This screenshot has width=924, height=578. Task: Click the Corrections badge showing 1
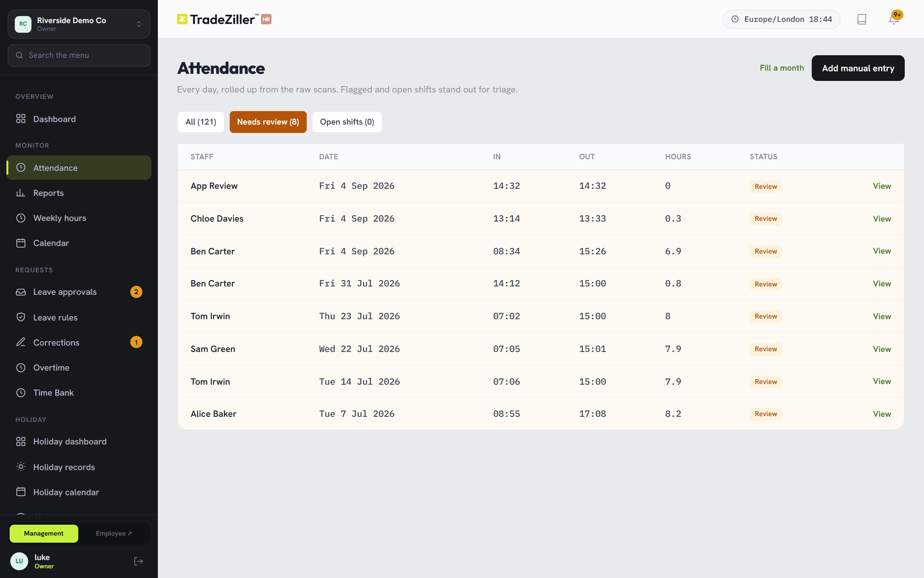point(136,342)
